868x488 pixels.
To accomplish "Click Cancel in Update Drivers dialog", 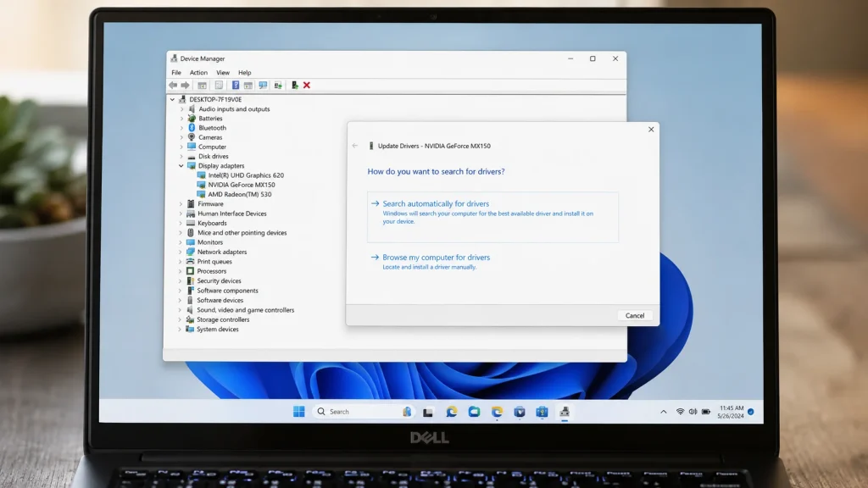I will coord(635,315).
